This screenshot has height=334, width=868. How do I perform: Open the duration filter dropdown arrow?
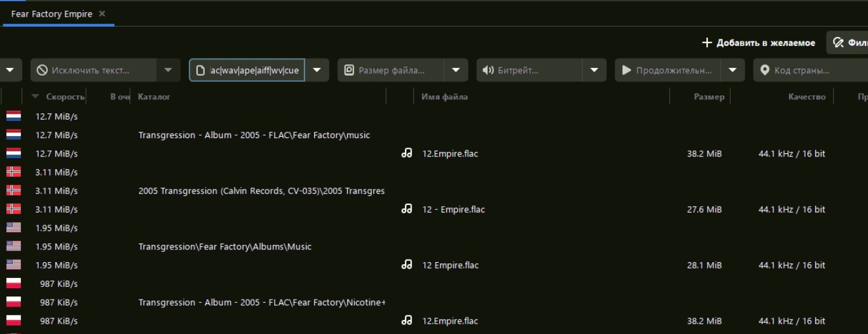click(733, 70)
